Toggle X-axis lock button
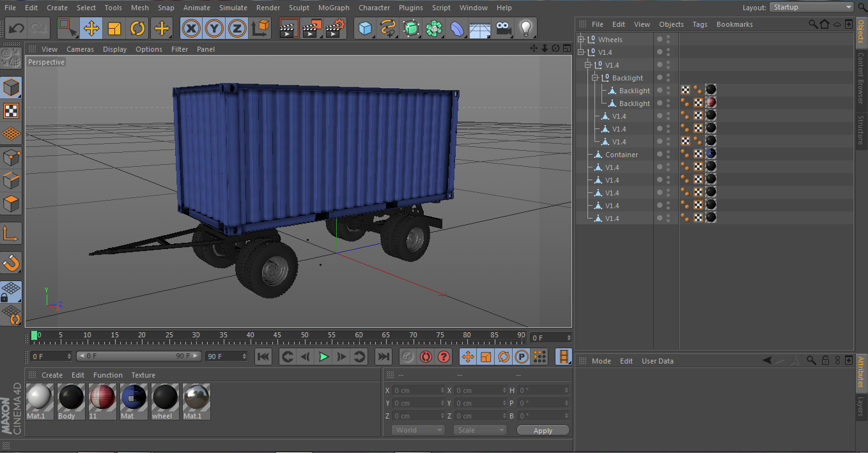Screen dimensions: 868x453 [x=190, y=28]
